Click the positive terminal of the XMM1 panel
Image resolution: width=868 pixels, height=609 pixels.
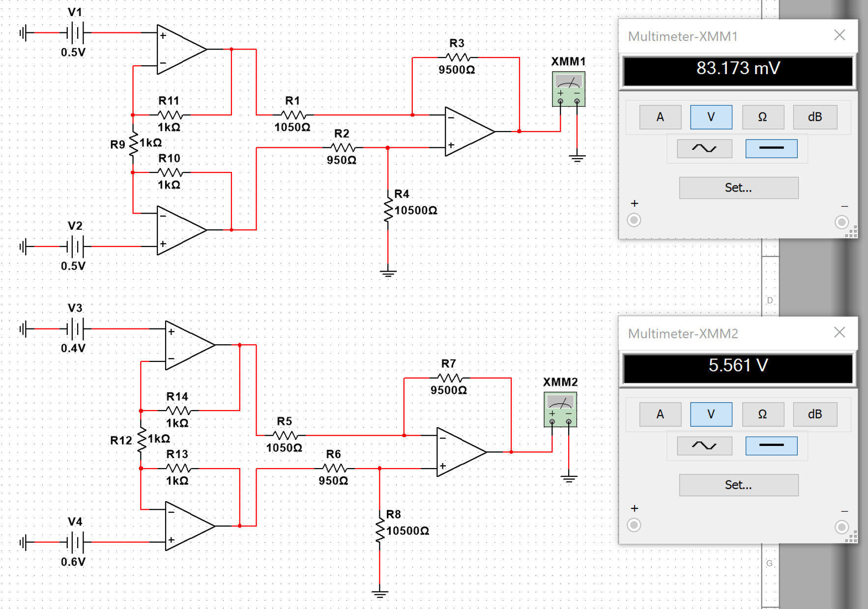click(x=634, y=221)
